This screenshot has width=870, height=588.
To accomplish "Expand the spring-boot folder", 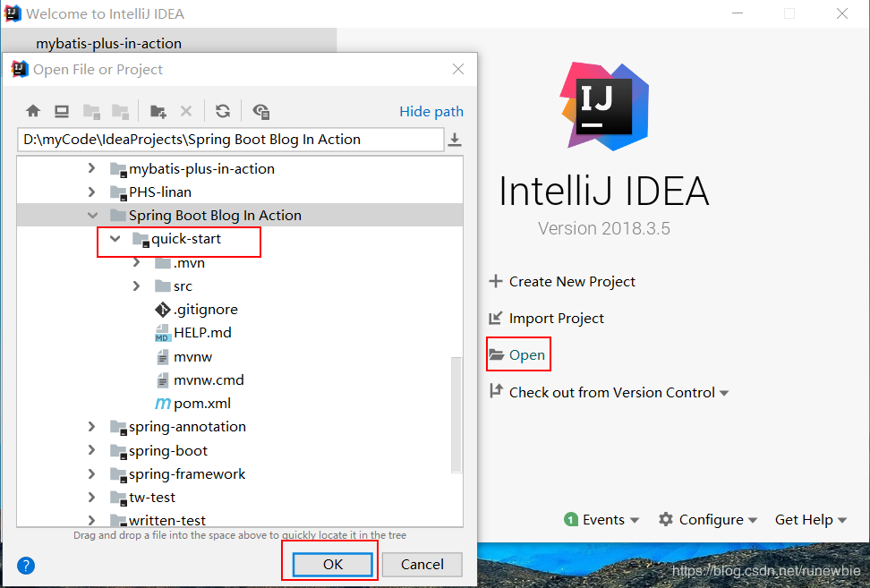I will click(92, 450).
